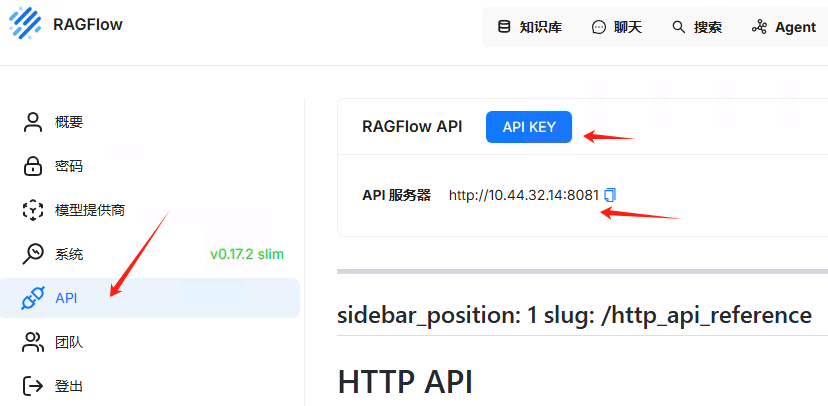Click the knowledge base database icon
Screen dimensions: 828x406
click(x=504, y=27)
